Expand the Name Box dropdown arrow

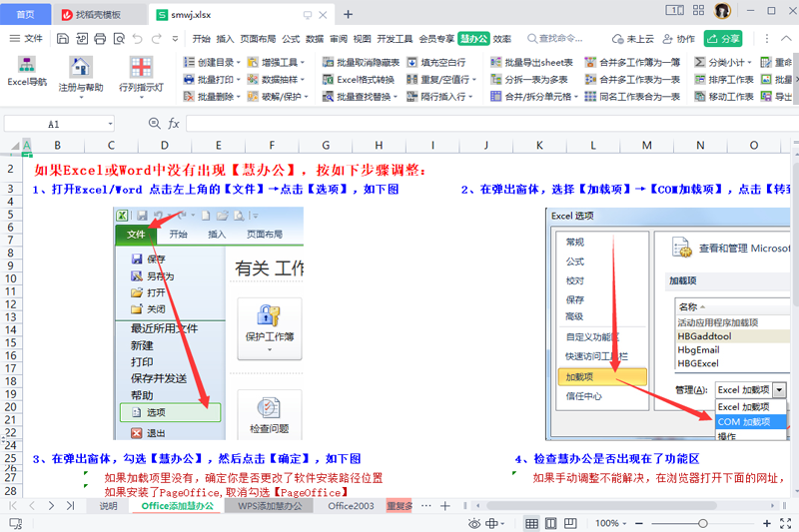pos(110,124)
